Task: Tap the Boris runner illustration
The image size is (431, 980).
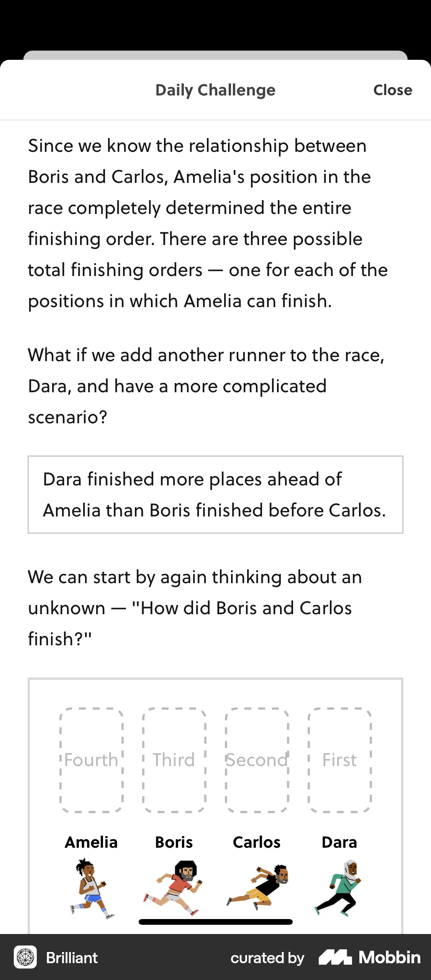Action: pyautogui.click(x=174, y=888)
